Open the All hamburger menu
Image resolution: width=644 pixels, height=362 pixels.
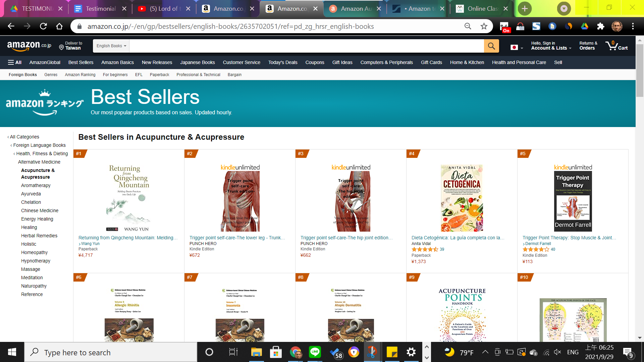click(x=14, y=62)
